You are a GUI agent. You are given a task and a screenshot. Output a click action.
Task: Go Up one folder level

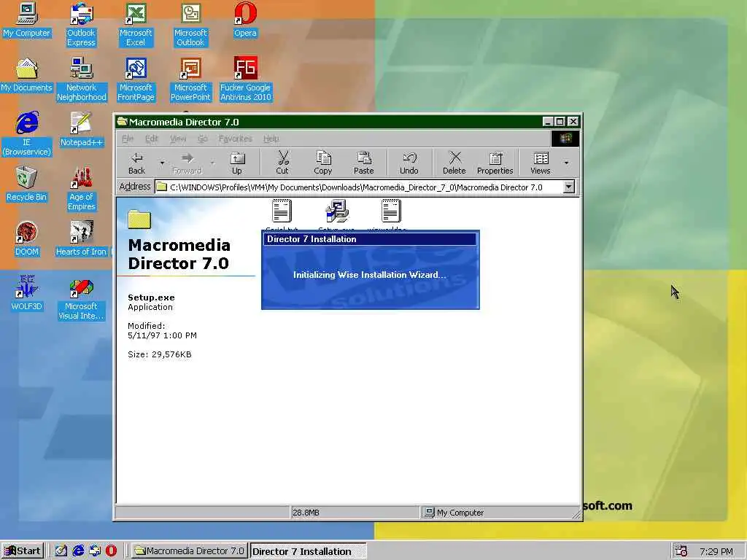tap(237, 163)
